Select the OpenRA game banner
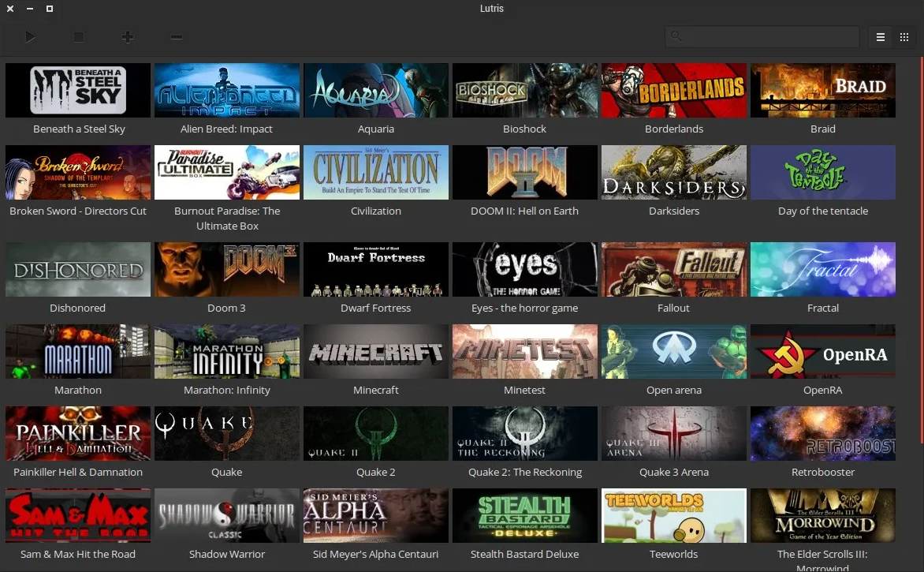 (x=823, y=351)
